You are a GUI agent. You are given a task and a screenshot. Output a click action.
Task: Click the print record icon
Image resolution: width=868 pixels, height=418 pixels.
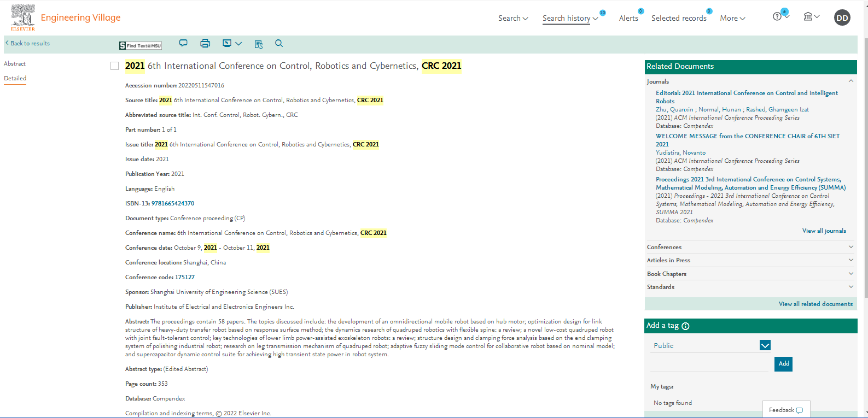pyautogui.click(x=205, y=43)
